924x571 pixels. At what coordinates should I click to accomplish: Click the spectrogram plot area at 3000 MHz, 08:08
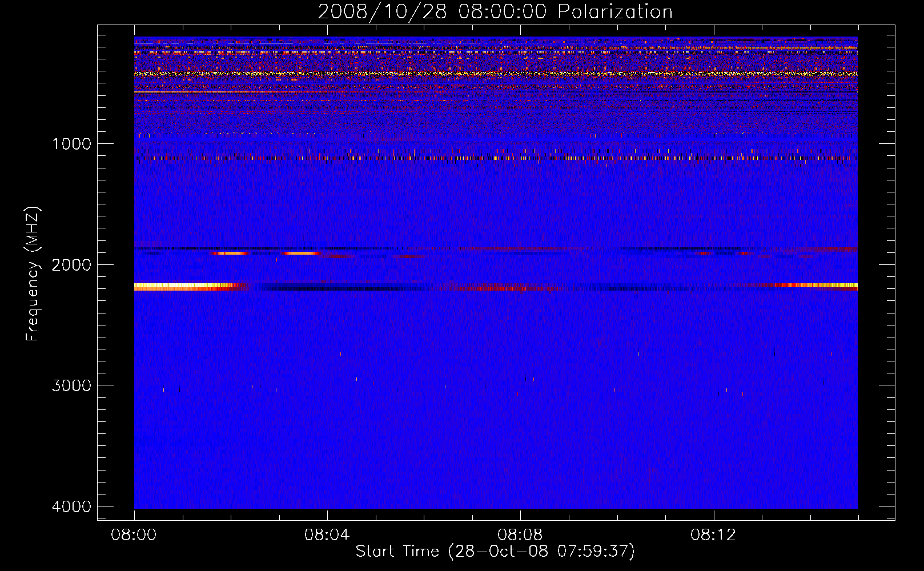(x=520, y=385)
